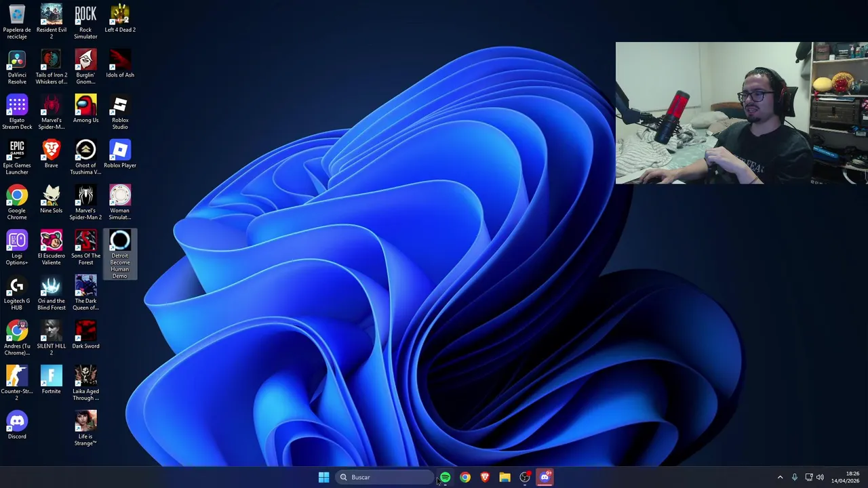Select Life is Strange desktop shortcut
Viewport: 868px width, 488px height.
coord(85,428)
